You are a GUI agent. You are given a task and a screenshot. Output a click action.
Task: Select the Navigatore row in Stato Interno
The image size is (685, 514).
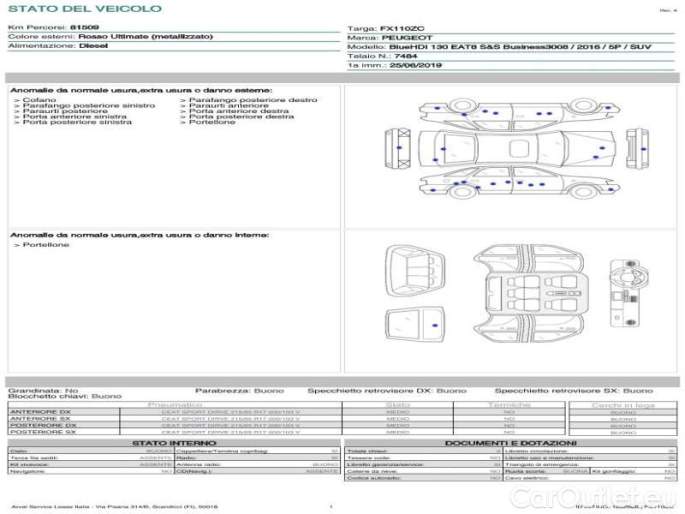click(x=91, y=471)
